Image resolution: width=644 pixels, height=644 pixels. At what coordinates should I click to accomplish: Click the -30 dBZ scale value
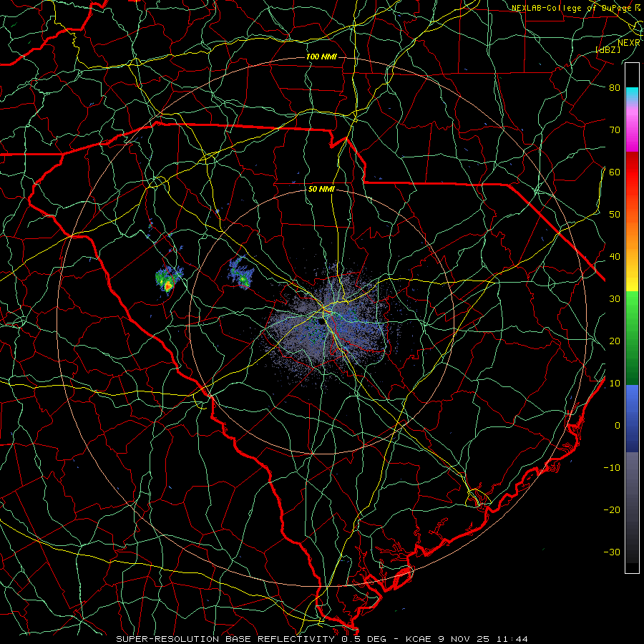612,552
